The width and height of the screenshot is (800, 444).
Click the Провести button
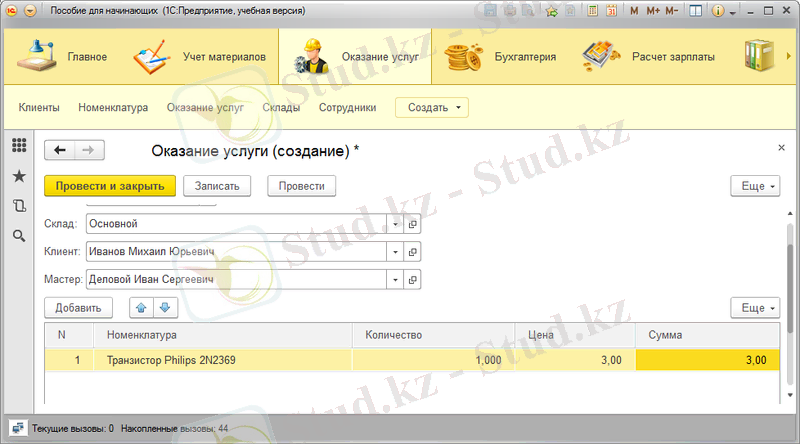302,186
